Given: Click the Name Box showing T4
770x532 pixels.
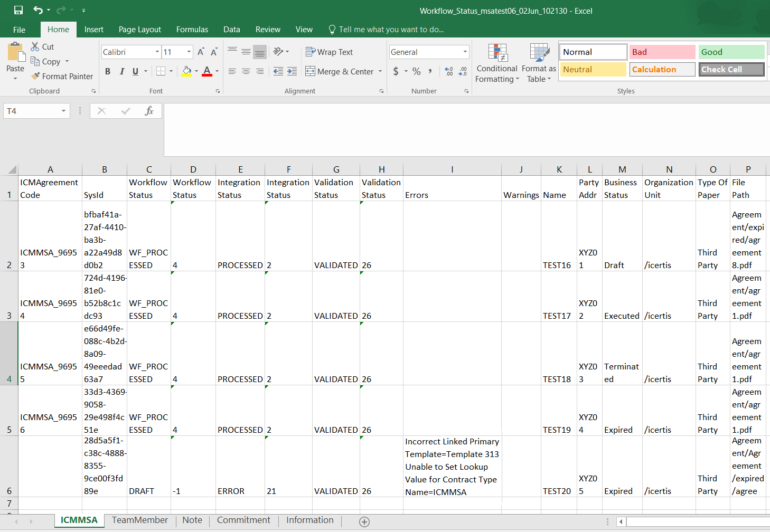Looking at the screenshot, I should click(x=32, y=111).
